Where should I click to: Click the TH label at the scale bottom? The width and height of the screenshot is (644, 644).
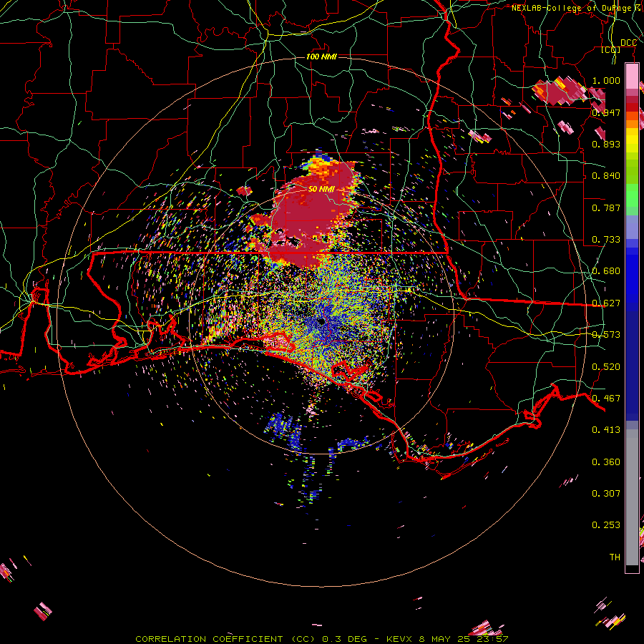pos(615,557)
